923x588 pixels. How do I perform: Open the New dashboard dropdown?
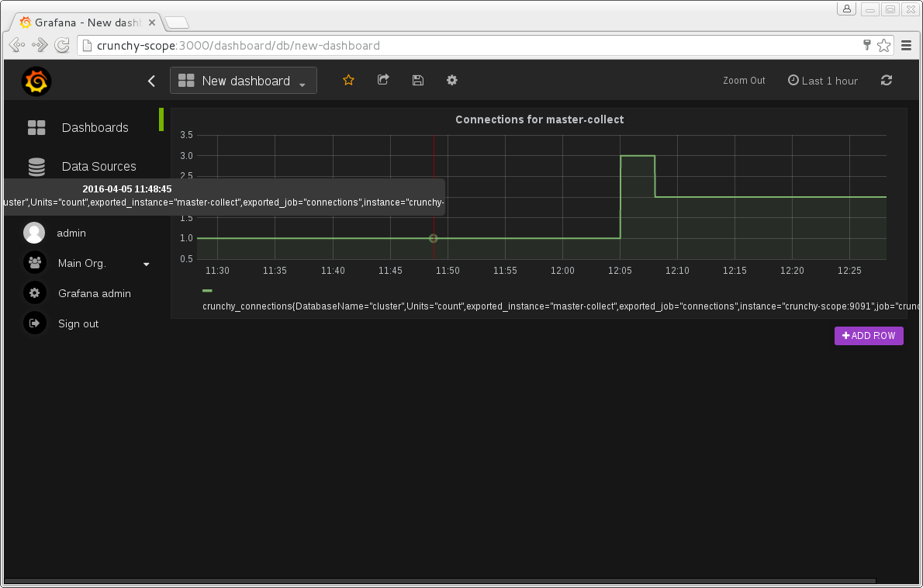pos(243,80)
